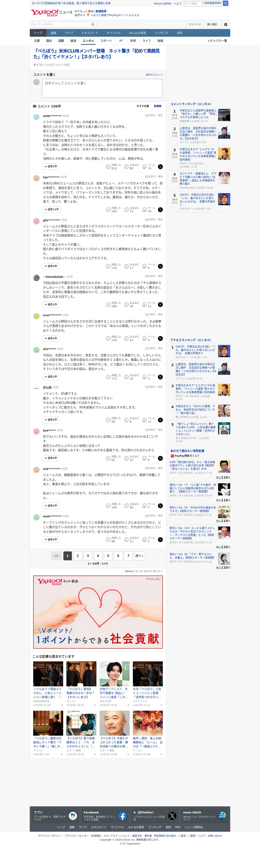Viewport: 260px width, 868px height.
Task: Click 共感した on lqa comment
Action: 114,209
